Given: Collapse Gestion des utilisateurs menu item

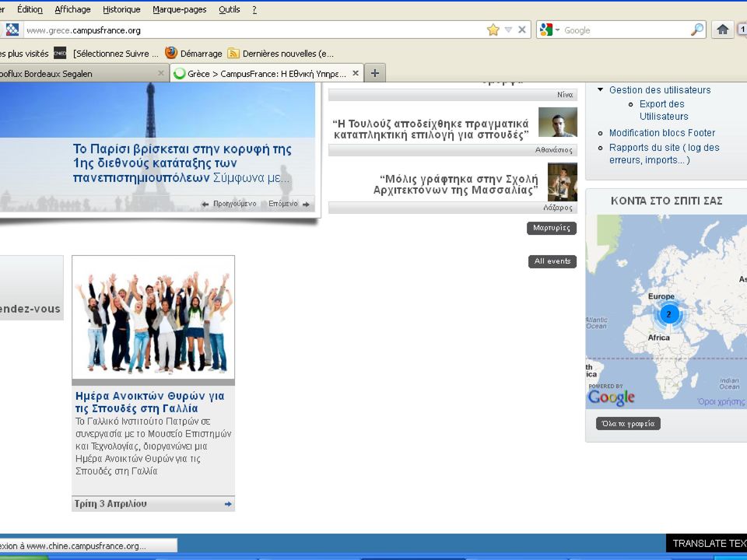Looking at the screenshot, I should click(600, 89).
